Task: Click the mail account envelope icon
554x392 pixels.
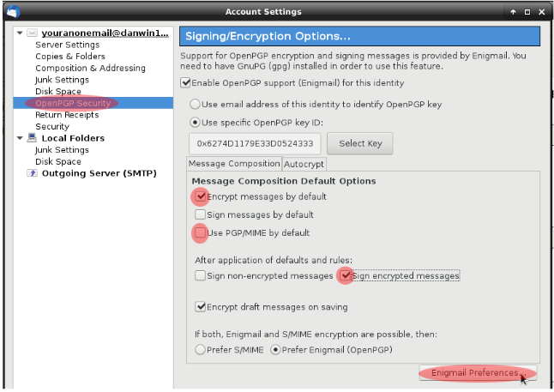Action: [x=32, y=33]
